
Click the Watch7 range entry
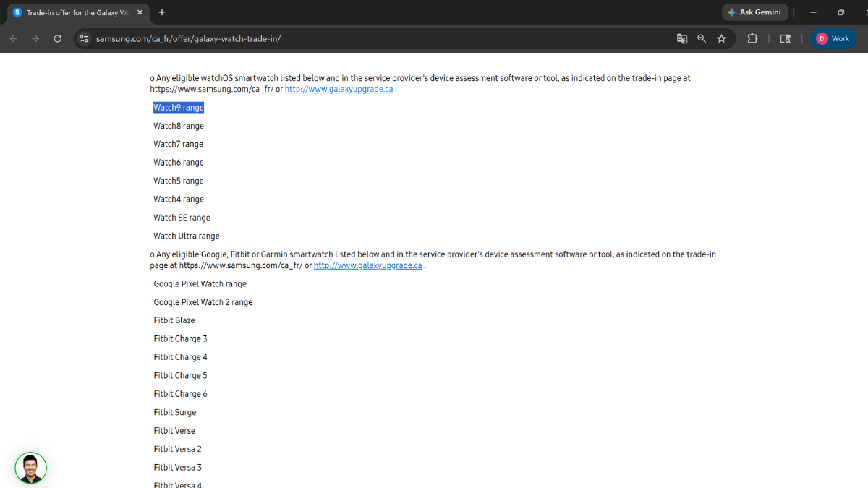[178, 144]
